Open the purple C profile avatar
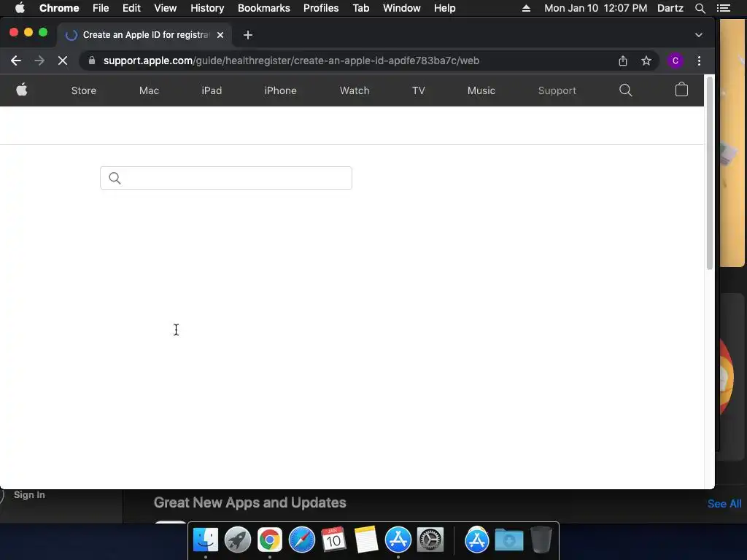The height and width of the screenshot is (560, 747). [675, 61]
